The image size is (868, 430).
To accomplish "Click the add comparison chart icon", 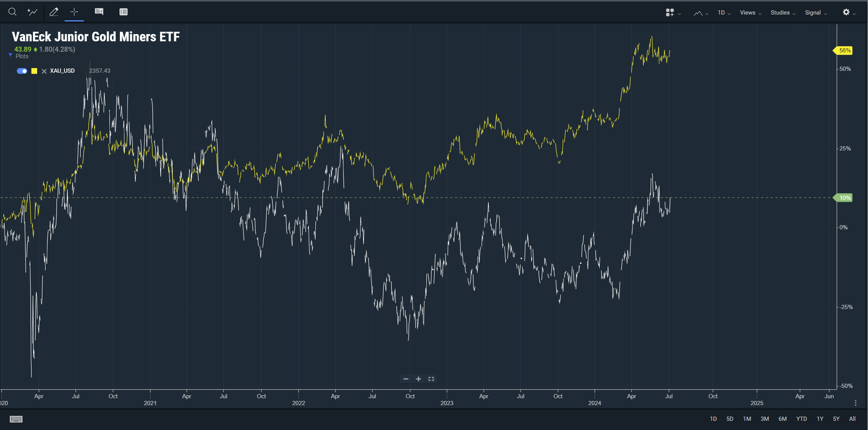I will tap(33, 12).
